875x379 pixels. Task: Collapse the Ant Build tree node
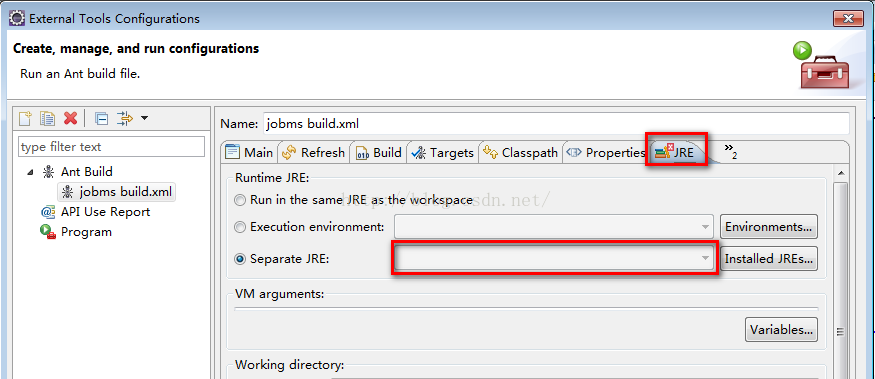click(x=30, y=172)
